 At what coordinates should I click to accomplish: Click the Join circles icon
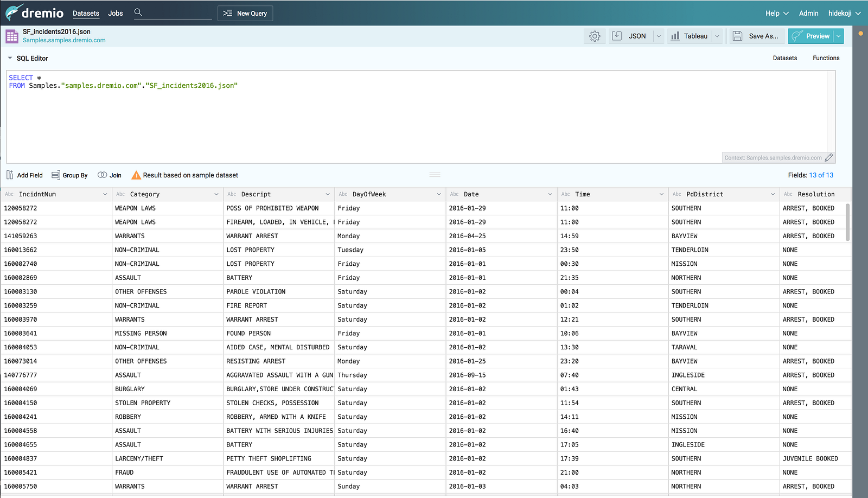pyautogui.click(x=102, y=175)
